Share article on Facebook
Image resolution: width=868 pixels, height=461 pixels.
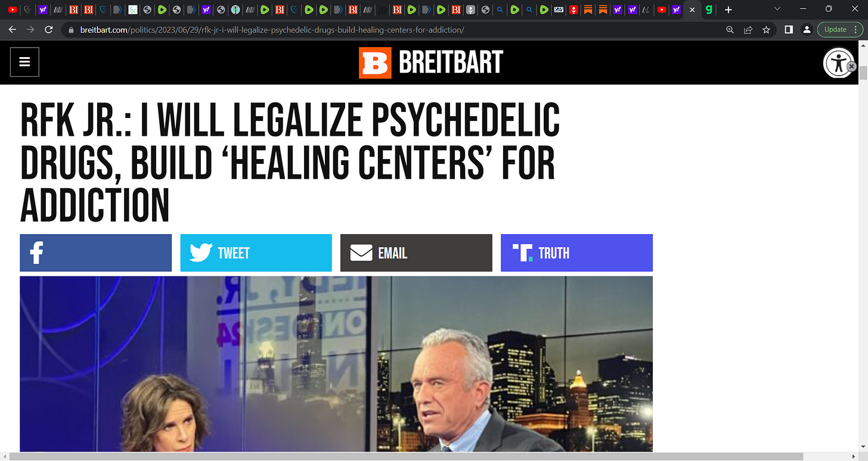click(95, 253)
